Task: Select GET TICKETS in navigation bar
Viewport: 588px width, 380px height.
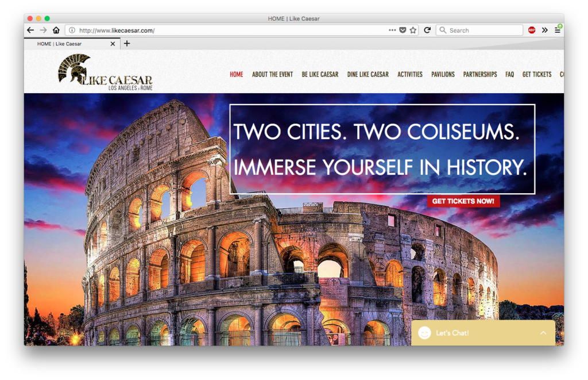Action: pyautogui.click(x=537, y=74)
